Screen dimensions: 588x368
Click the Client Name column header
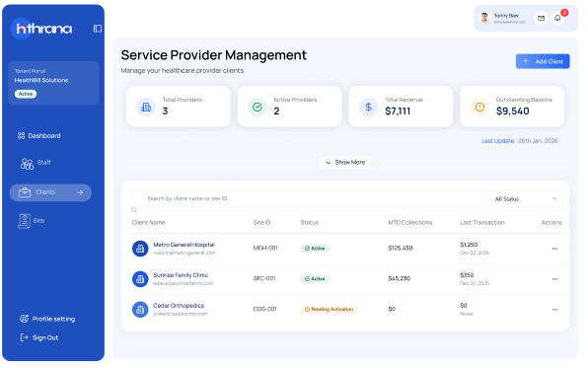[x=148, y=222]
